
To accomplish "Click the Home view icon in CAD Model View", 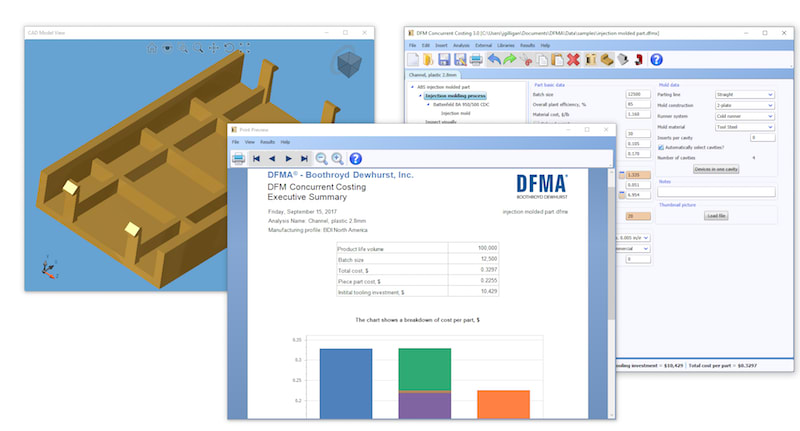I will (x=152, y=48).
